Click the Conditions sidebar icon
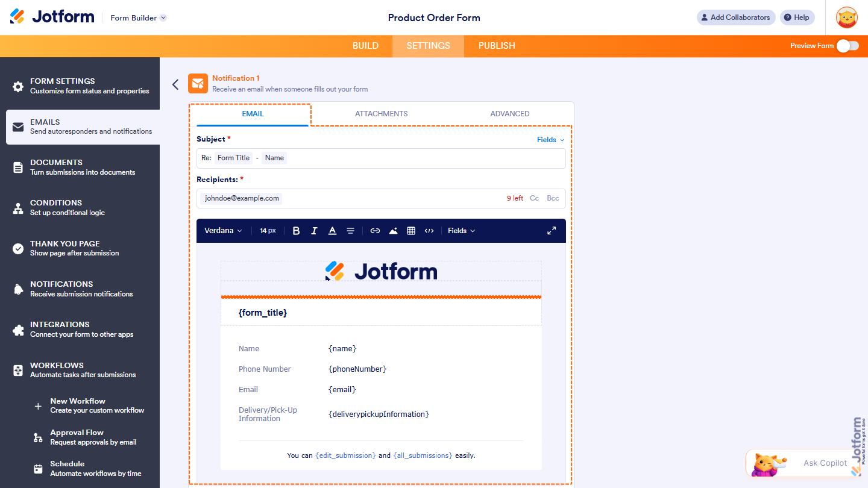Image resolution: width=868 pixels, height=488 pixels. [18, 208]
